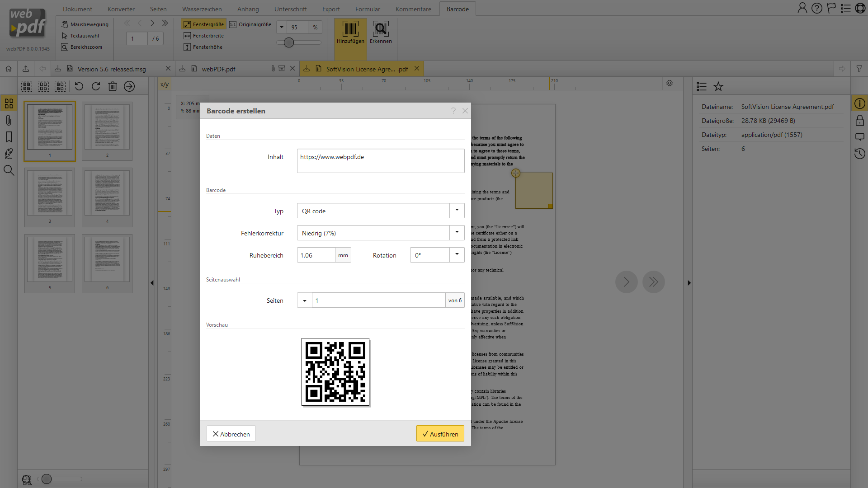The height and width of the screenshot is (488, 868).
Task: Click the Abbrechen button
Action: (x=231, y=434)
